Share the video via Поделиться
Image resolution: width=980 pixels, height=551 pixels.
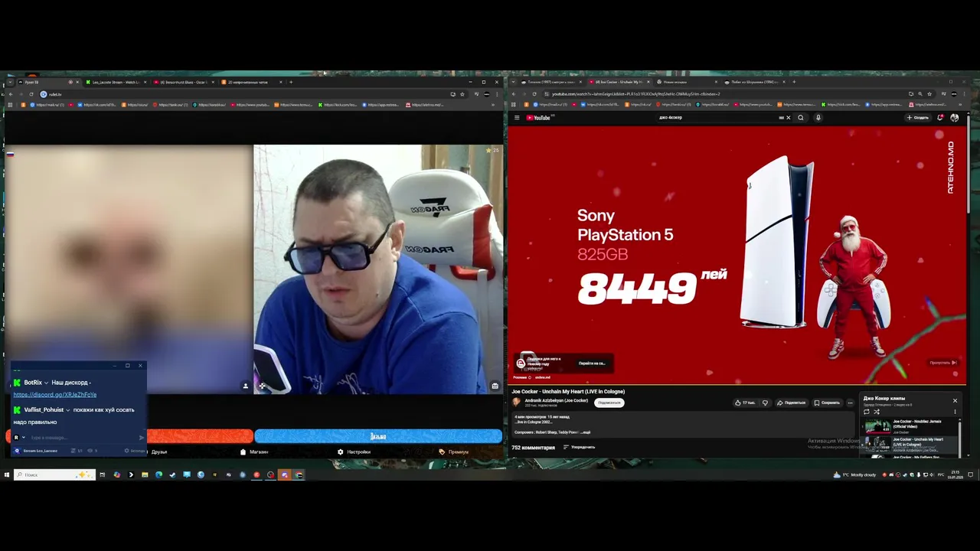[792, 403]
